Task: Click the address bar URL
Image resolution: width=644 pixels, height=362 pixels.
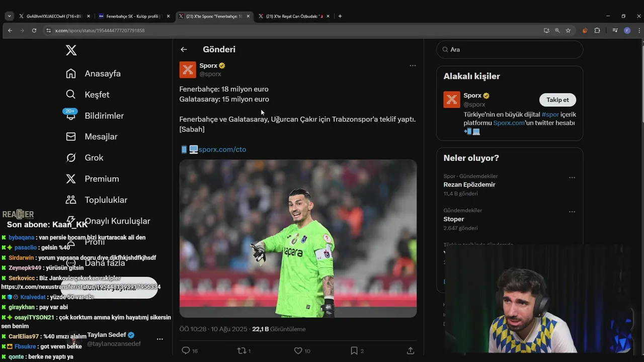Action: click(100, 31)
